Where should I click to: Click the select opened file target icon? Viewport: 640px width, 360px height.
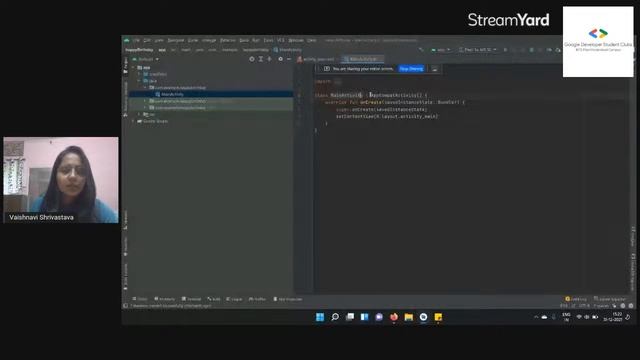pos(252,59)
